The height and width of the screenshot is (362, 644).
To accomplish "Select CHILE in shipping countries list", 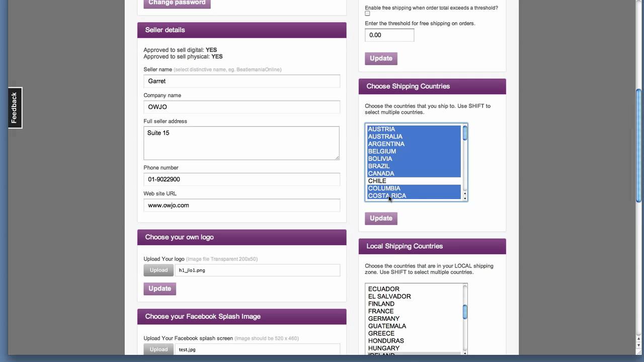I will tap(377, 181).
